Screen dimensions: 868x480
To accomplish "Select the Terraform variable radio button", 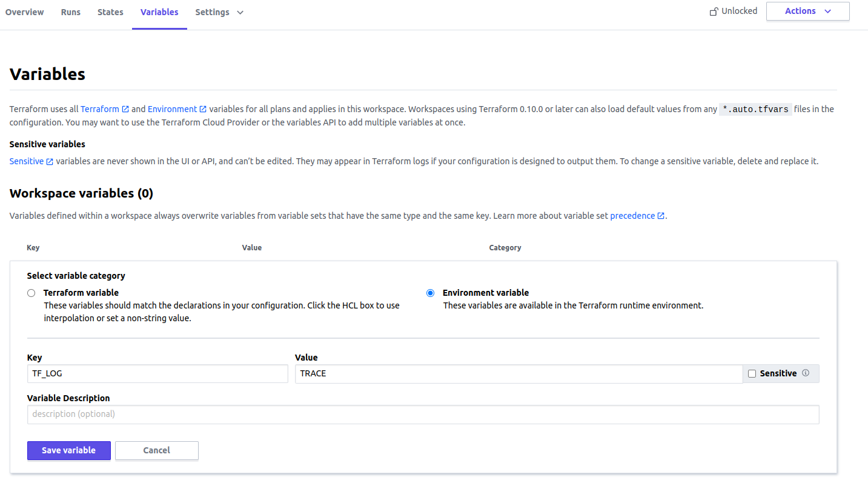I will coord(31,293).
